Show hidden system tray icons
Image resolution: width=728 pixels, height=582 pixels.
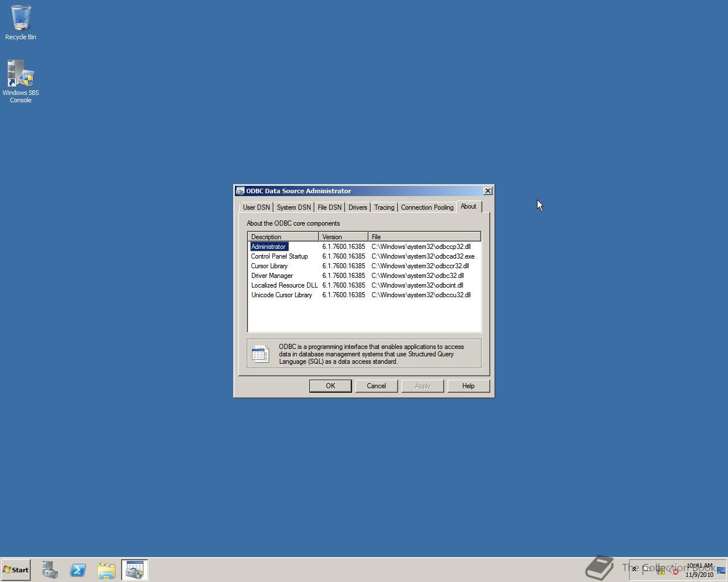coord(635,569)
